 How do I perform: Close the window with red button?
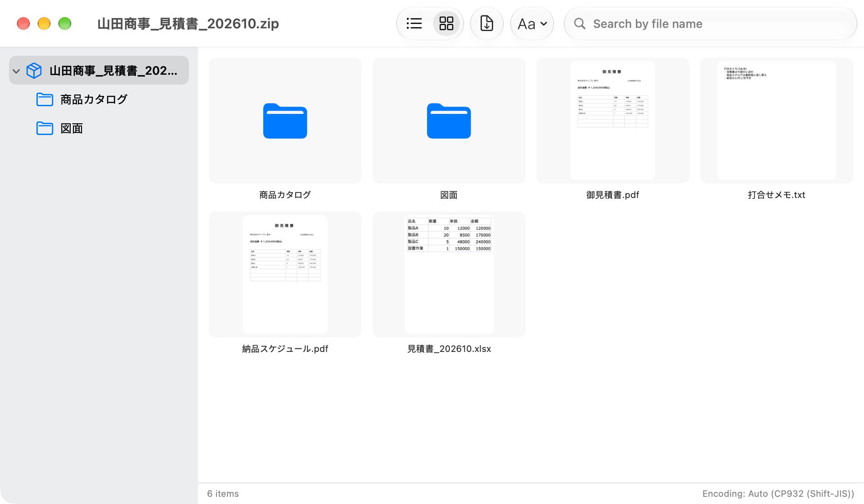[x=23, y=23]
